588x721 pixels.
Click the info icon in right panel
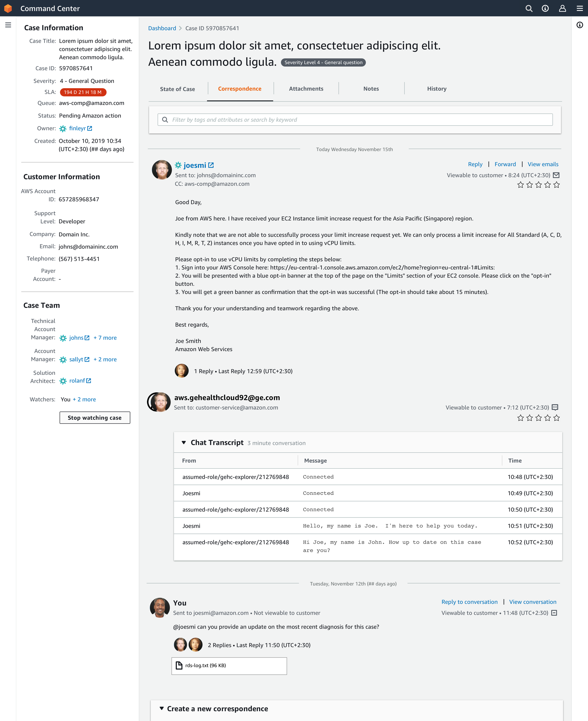click(x=580, y=25)
